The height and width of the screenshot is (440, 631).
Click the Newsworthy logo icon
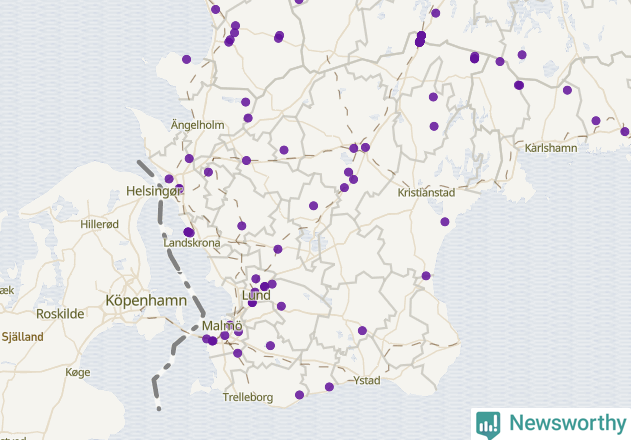click(x=488, y=425)
